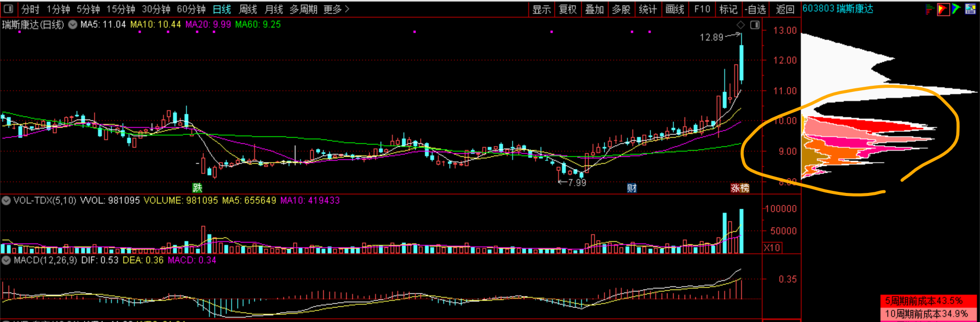Click the 12.89 high price annotation
Image resolution: width=980 pixels, height=322 pixels.
712,37
